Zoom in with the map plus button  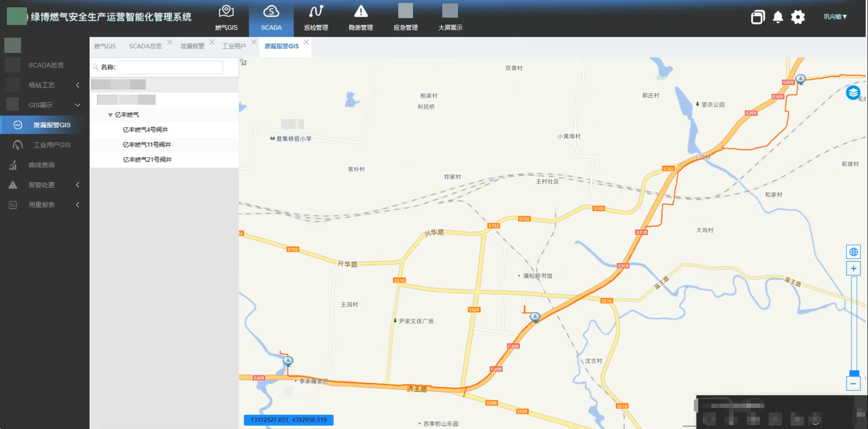click(853, 268)
